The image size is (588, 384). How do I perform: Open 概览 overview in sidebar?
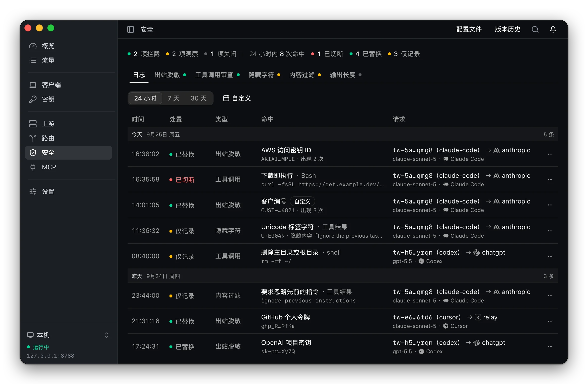pos(69,46)
